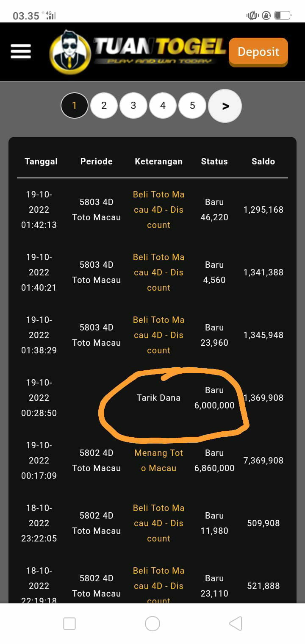This screenshot has width=305, height=644.
Task: Tap the 4G signal indicator
Action: (50, 16)
